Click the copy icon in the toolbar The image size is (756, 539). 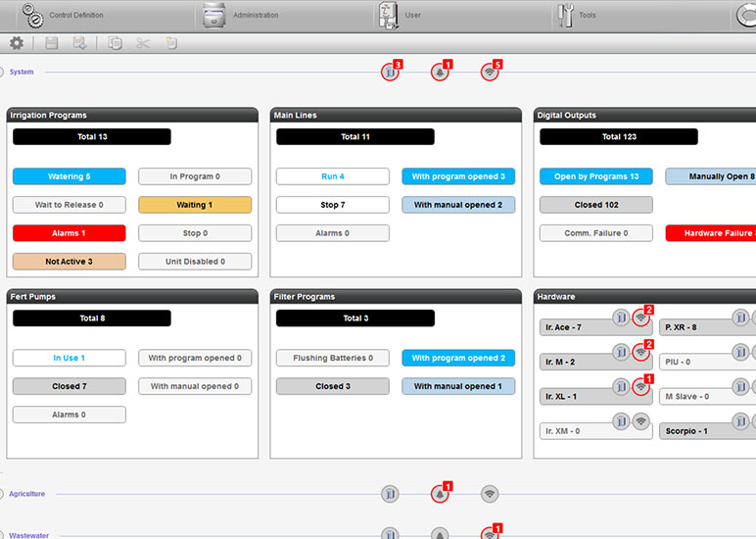tap(116, 43)
